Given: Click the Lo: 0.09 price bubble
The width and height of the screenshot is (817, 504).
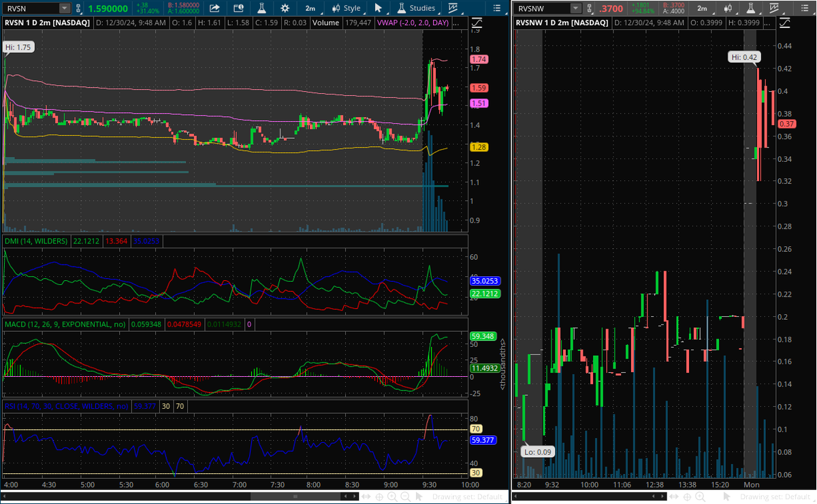Looking at the screenshot, I should coord(539,451).
